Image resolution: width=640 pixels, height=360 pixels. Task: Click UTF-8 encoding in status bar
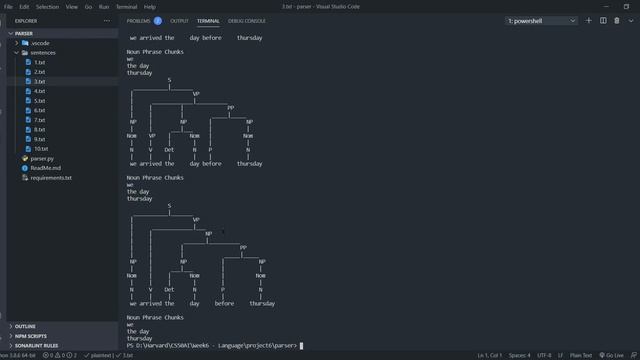pos(544,356)
